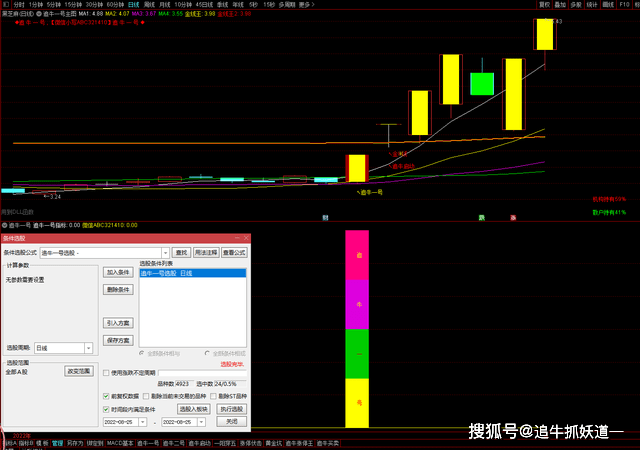The width and height of the screenshot is (640, 450).
Task: Click the 加入条件 button
Action: point(118,272)
